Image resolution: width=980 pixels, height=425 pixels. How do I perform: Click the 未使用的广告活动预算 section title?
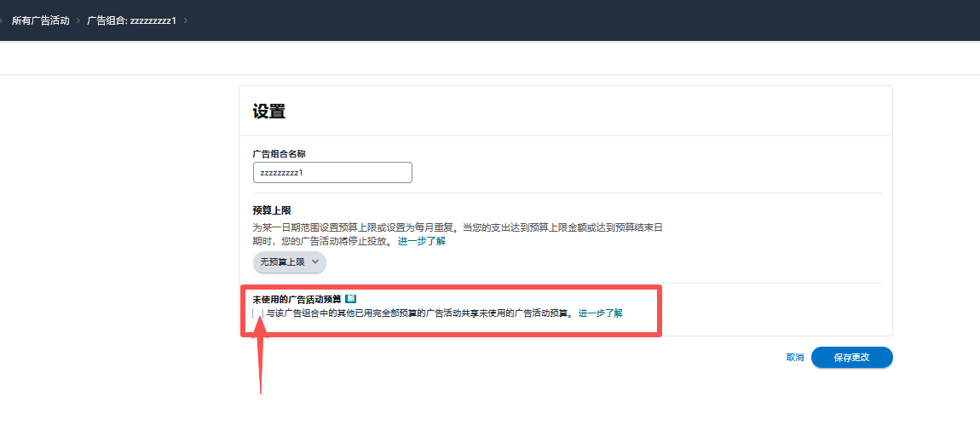tap(297, 299)
